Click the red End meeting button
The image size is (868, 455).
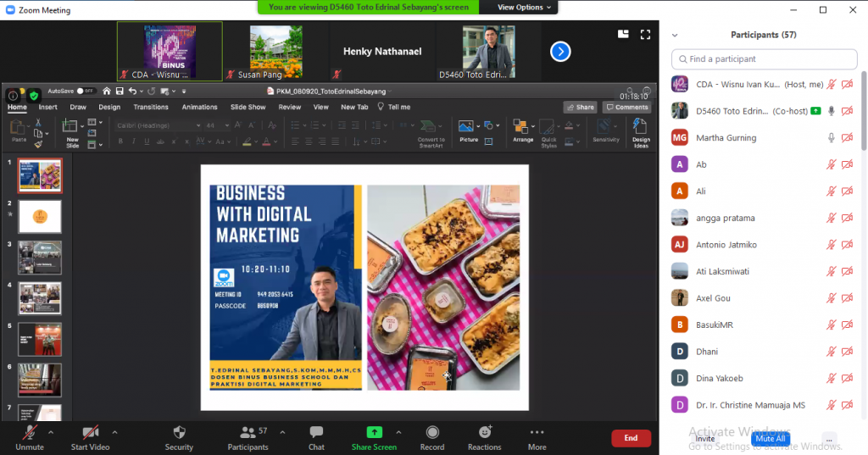(631, 438)
